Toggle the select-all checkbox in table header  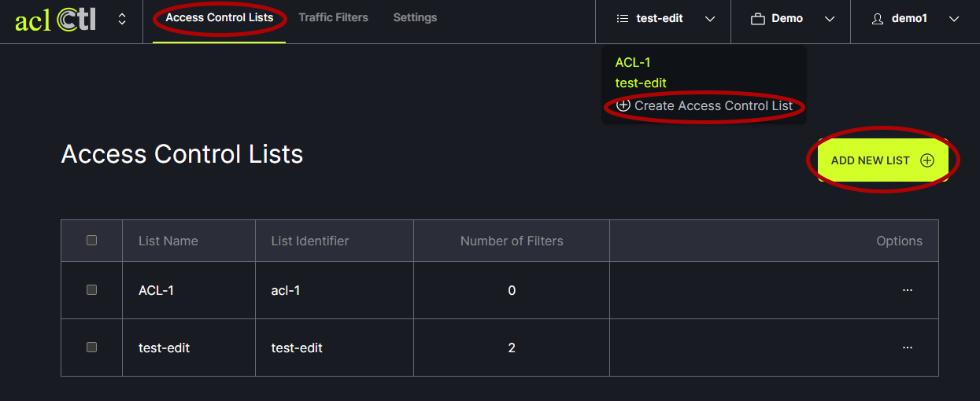(91, 241)
